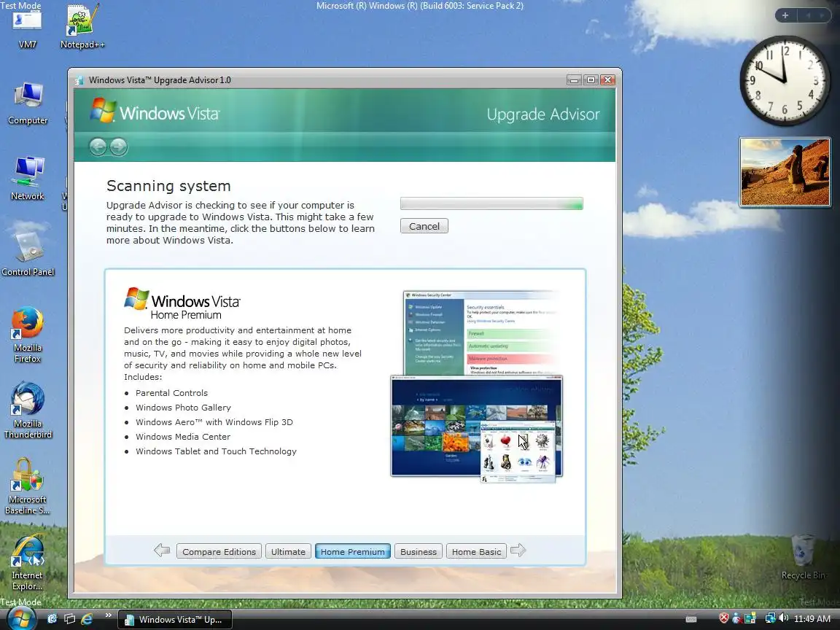The image size is (840, 630).
Task: Select the Home Premium edition tab
Action: pos(352,551)
